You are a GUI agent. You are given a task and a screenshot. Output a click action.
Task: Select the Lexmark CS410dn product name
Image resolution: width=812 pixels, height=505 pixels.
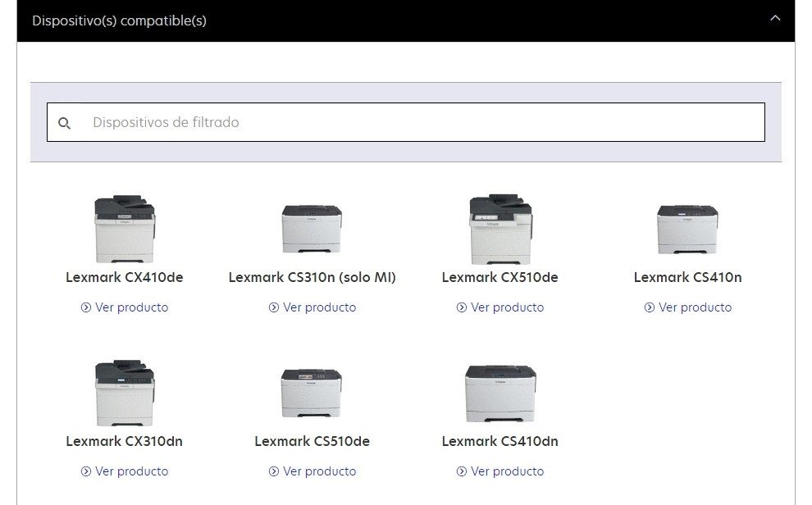pos(500,441)
